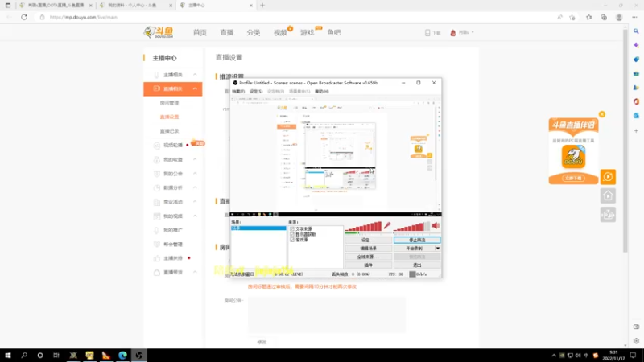Mute the microphone icon in OBS
This screenshot has width=644, height=362.
tap(387, 226)
